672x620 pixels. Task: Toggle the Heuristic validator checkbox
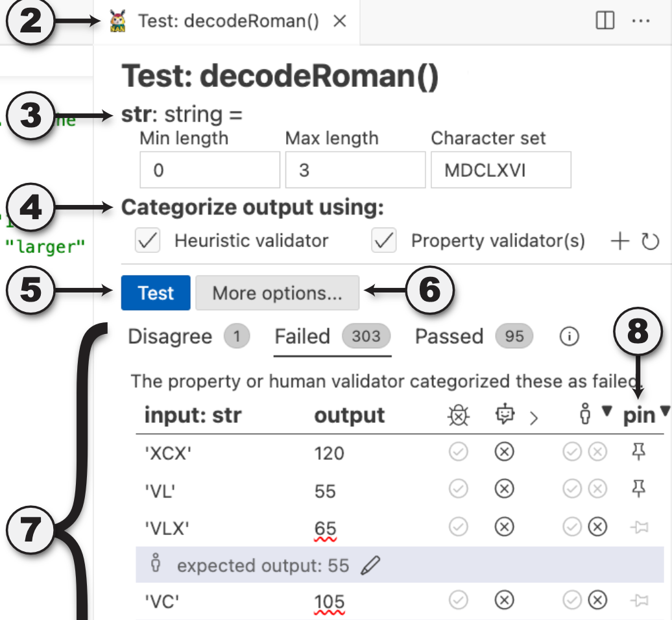point(147,241)
